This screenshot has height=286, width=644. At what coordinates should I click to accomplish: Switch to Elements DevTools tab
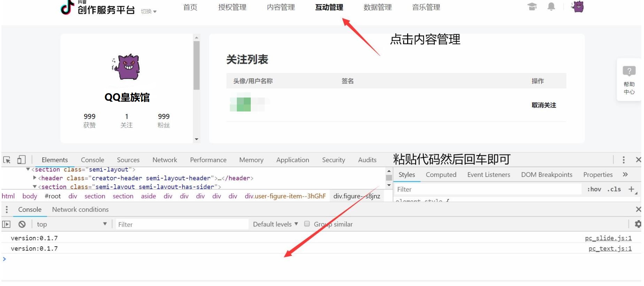point(55,160)
